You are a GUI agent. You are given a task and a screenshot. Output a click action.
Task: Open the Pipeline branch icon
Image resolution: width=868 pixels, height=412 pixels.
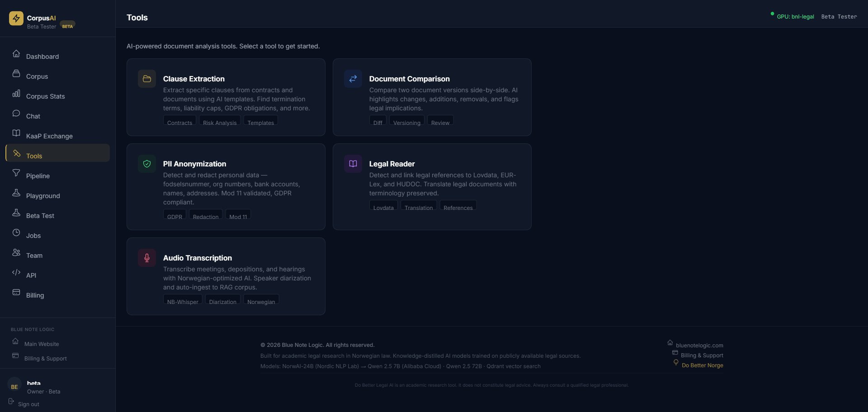click(x=16, y=173)
